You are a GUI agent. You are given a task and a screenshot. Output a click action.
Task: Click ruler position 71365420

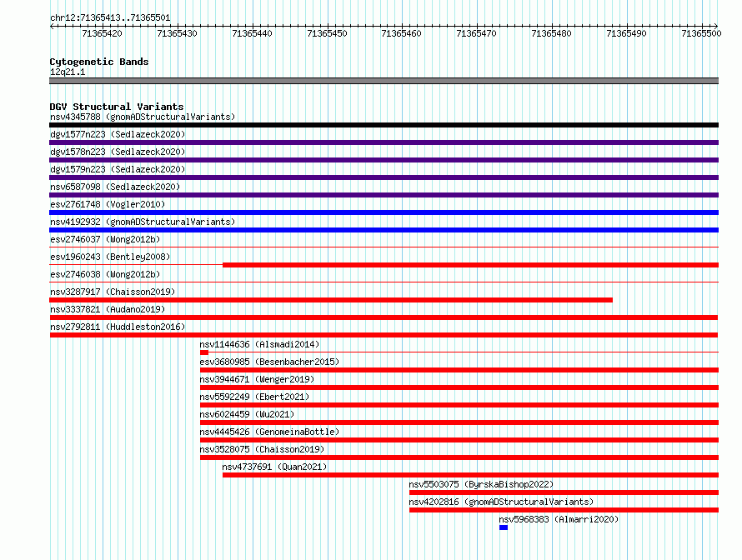[x=103, y=33]
